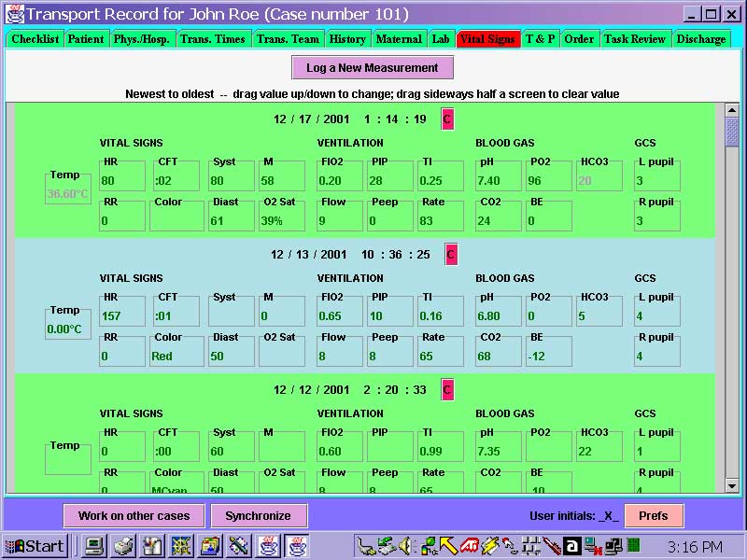Switch to the Lab tab
Screen dimensions: 747x560
pyautogui.click(x=440, y=39)
